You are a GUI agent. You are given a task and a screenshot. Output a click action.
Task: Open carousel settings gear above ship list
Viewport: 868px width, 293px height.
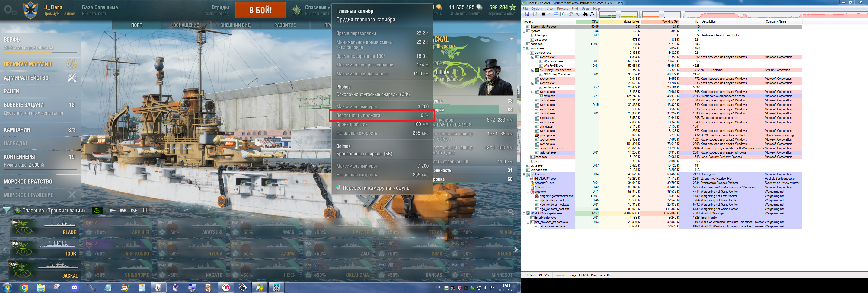tap(511, 211)
